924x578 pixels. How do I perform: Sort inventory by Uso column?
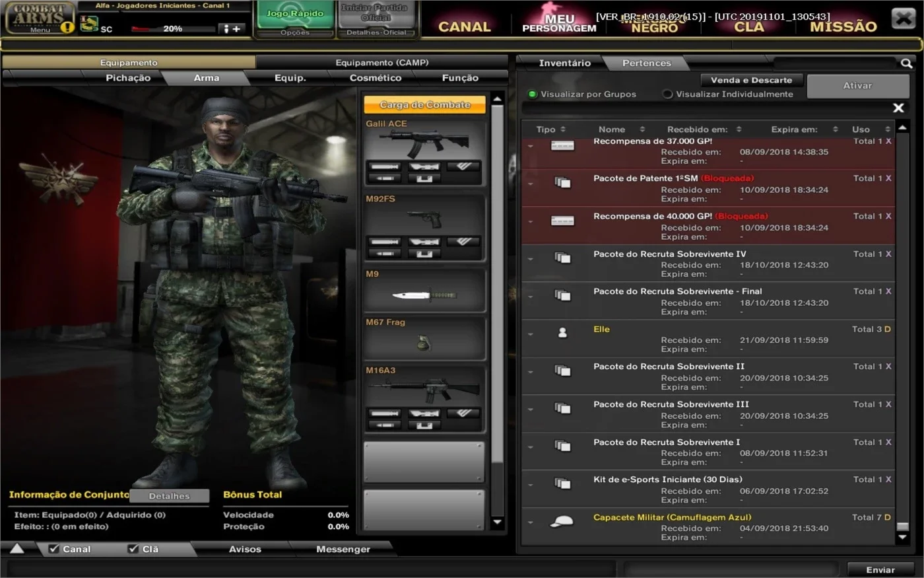[x=871, y=129]
